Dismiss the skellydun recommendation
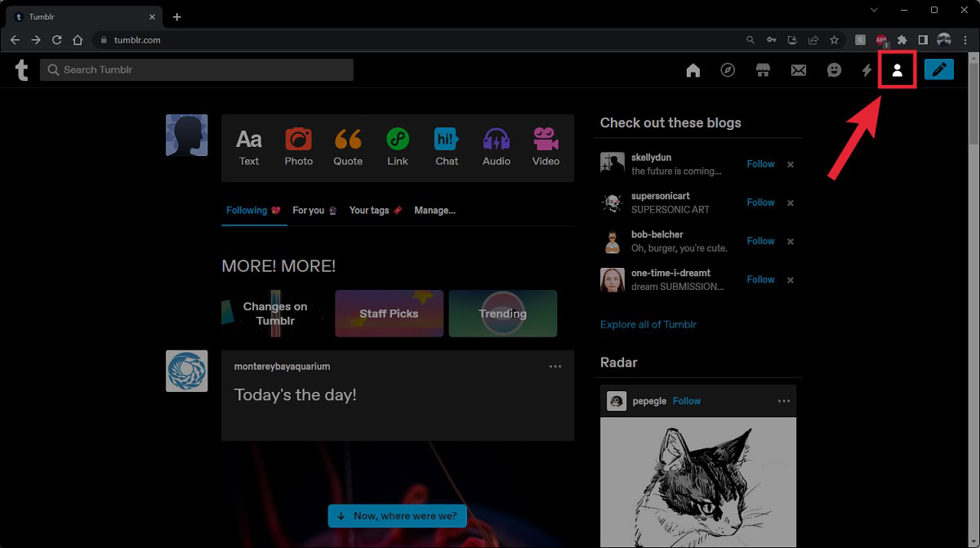This screenshot has height=548, width=980. pyautogui.click(x=790, y=164)
